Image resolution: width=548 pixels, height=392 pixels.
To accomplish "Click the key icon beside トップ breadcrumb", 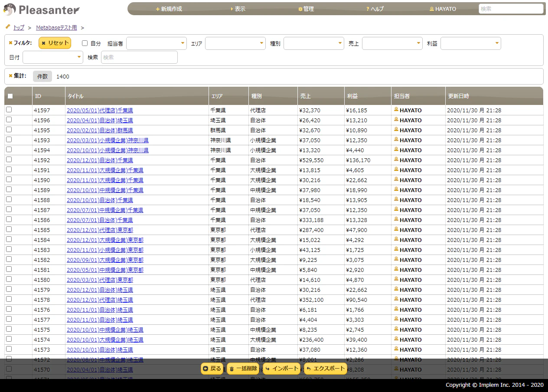I will click(8, 27).
